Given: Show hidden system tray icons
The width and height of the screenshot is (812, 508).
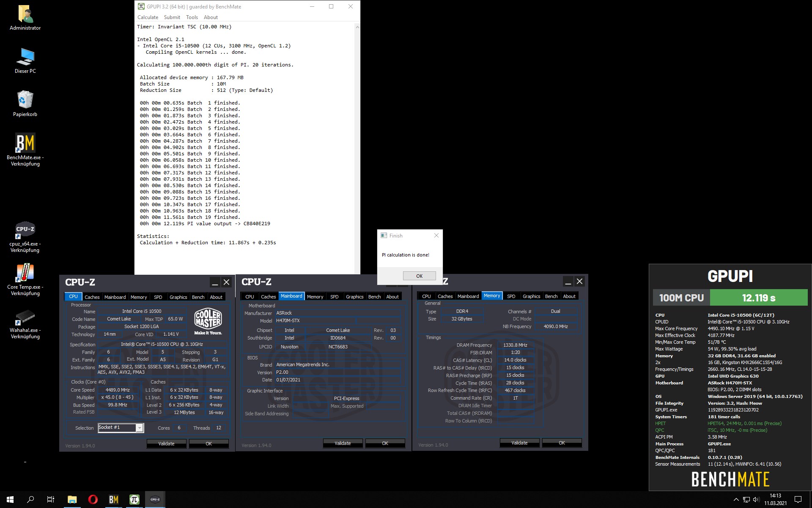Looking at the screenshot, I should (736, 500).
